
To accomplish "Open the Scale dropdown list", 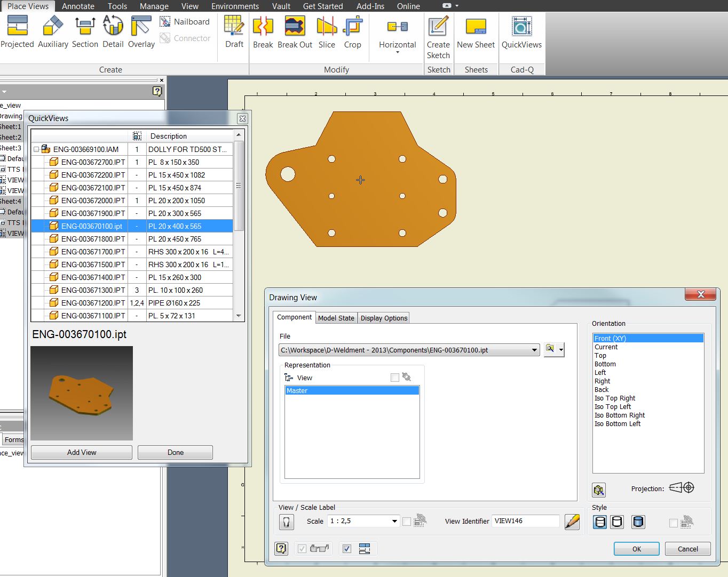I will pos(394,521).
